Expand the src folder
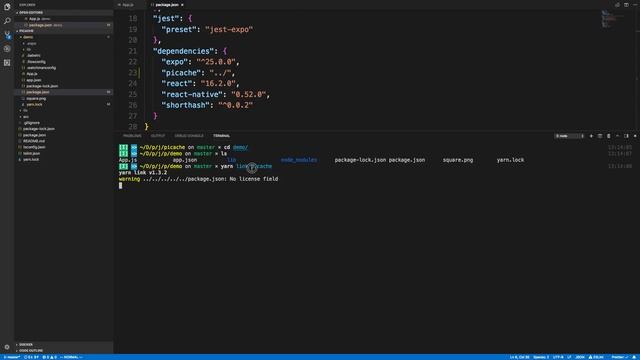The image size is (640, 360). 26,117
